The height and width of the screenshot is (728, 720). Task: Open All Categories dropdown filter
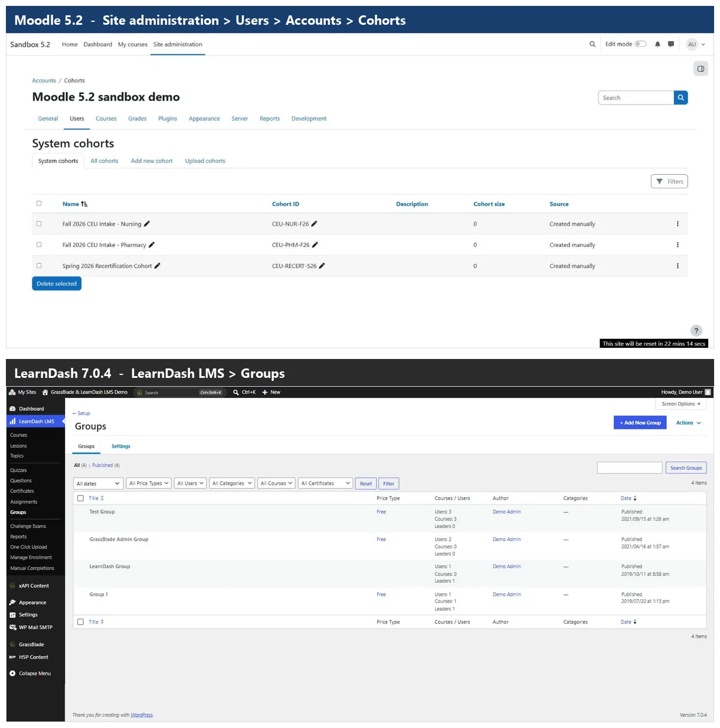(232, 484)
